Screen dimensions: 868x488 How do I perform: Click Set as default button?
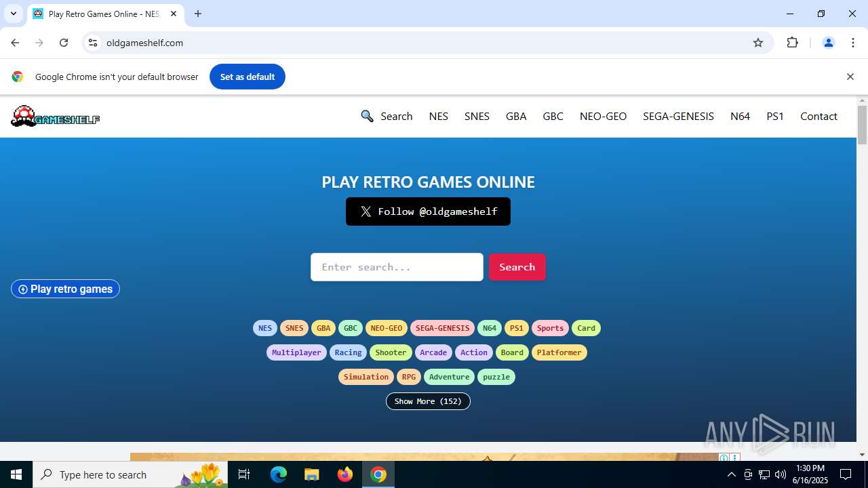point(248,77)
